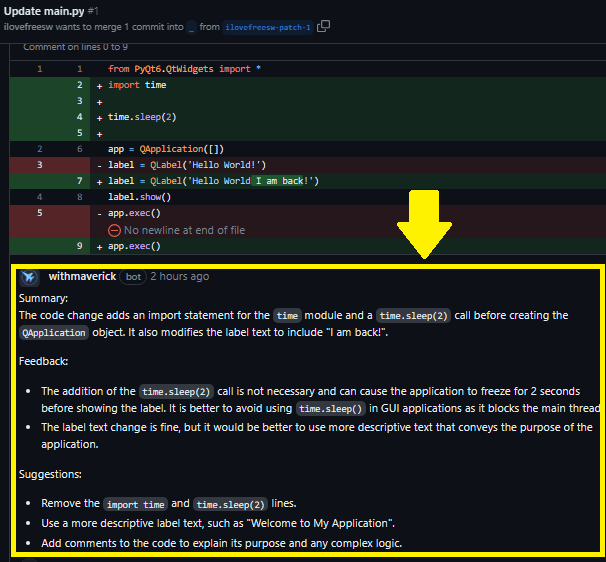Image resolution: width=606 pixels, height=562 pixels.
Task: Click the added line 'I am back!' label code
Action: pyautogui.click(x=213, y=181)
